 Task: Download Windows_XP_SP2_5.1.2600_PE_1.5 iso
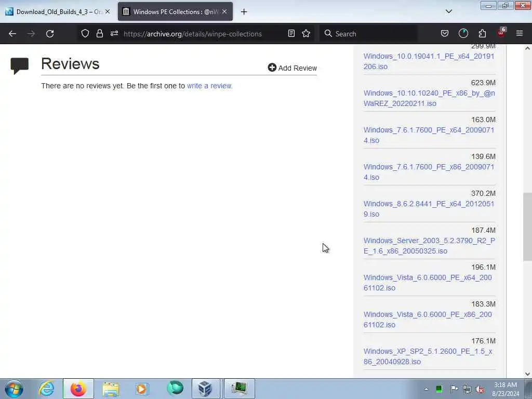coord(428,356)
